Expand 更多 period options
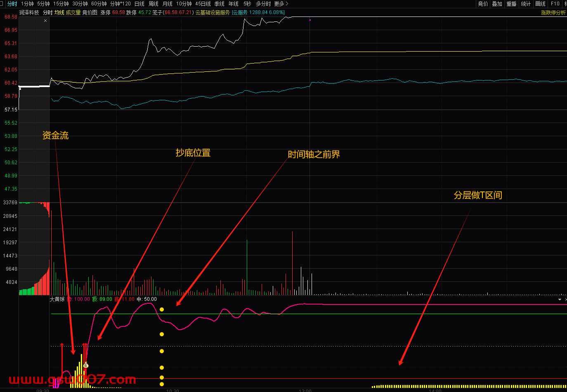This screenshot has height=392, width=567. coord(281,4)
